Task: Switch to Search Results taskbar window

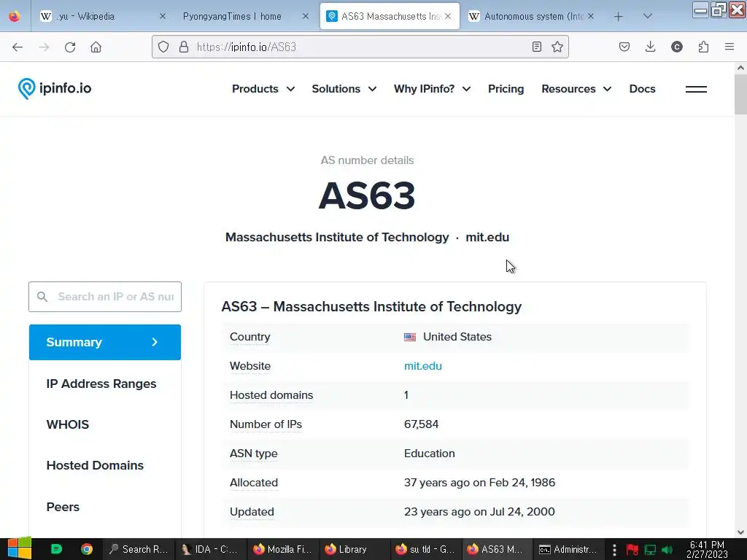Action: 138,549
